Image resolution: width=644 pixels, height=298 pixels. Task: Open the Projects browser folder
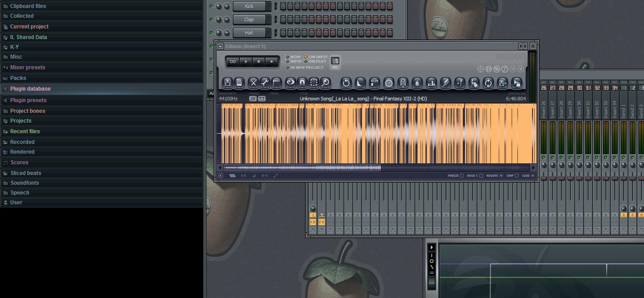(102, 121)
